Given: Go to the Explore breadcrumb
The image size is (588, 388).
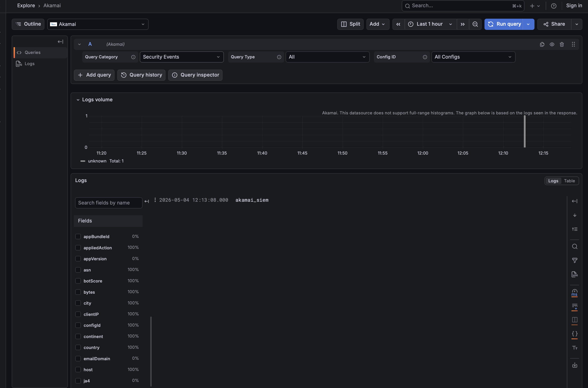Looking at the screenshot, I should pos(26,6).
